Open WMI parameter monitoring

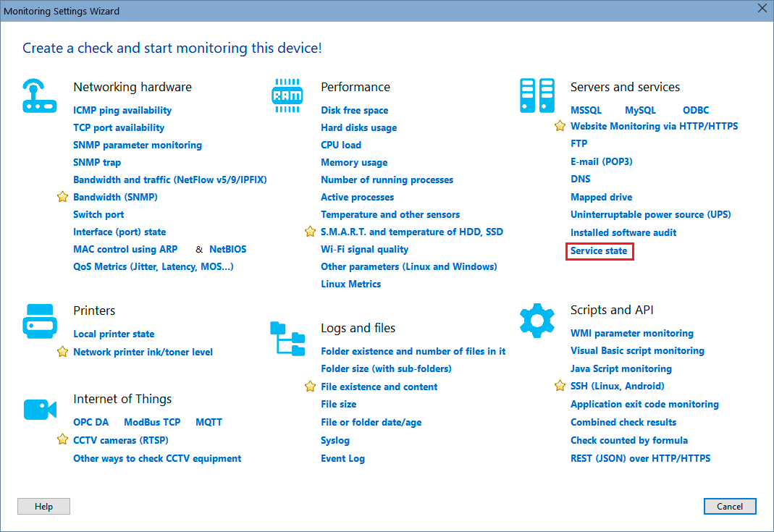point(631,333)
